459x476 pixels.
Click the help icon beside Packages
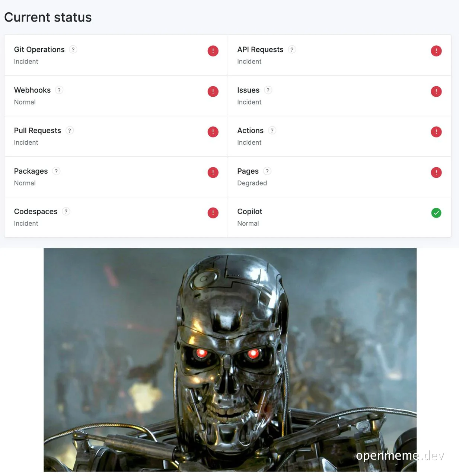(x=56, y=171)
